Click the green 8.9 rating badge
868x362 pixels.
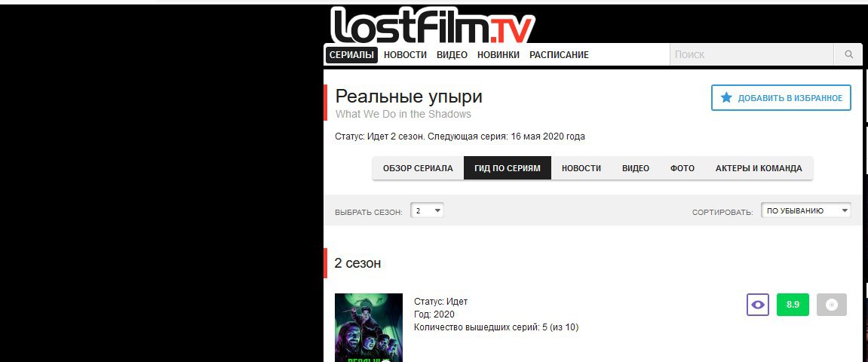pos(793,305)
